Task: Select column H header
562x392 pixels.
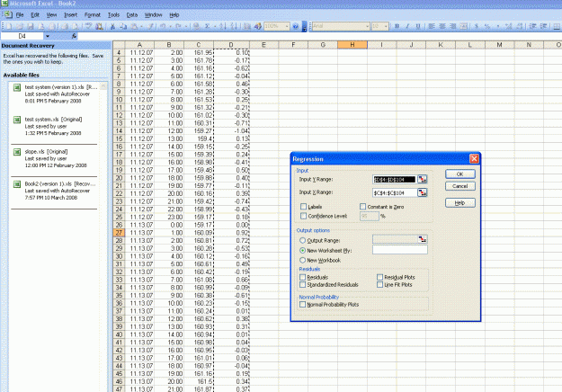Action: tap(352, 45)
